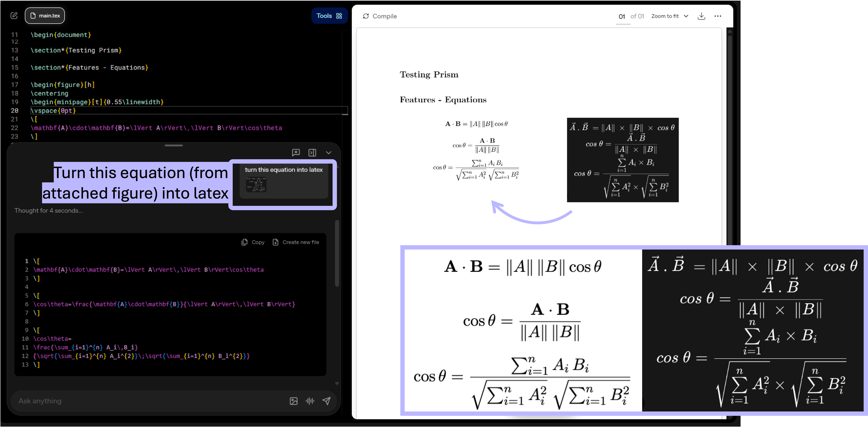Open the attached equation thumbnail
Image resolution: width=868 pixels, height=427 pixels.
click(256, 185)
